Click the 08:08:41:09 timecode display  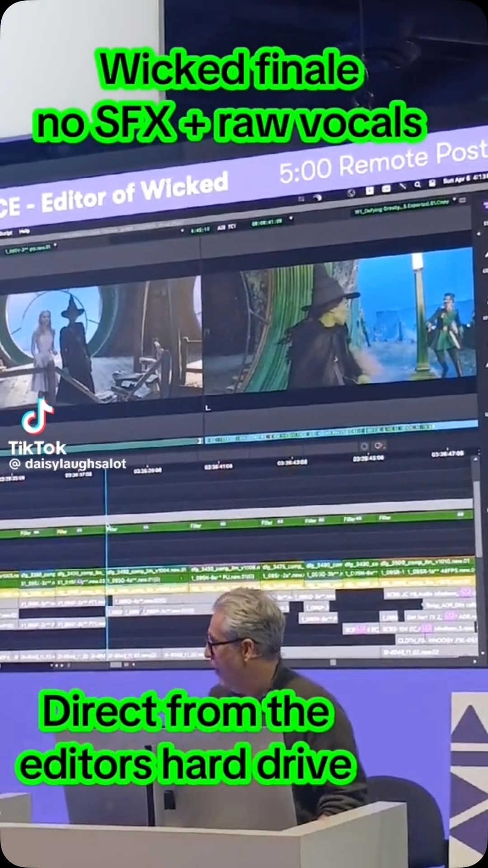267,222
